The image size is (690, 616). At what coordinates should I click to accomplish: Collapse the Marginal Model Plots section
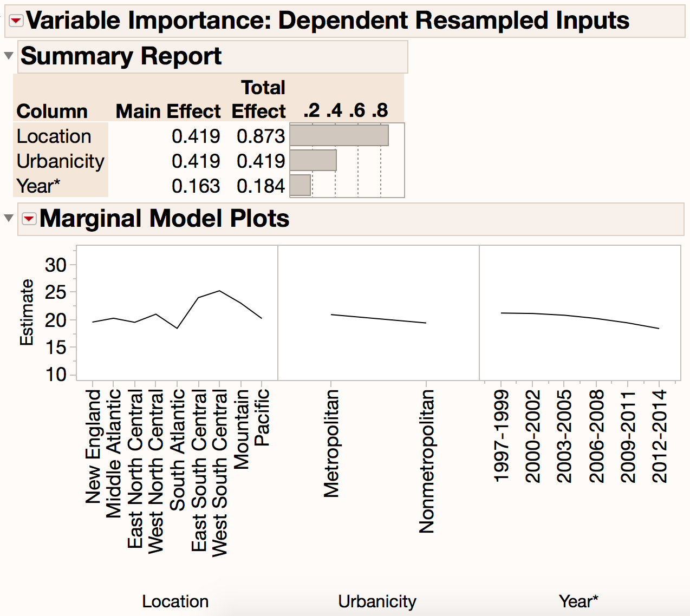tap(9, 218)
